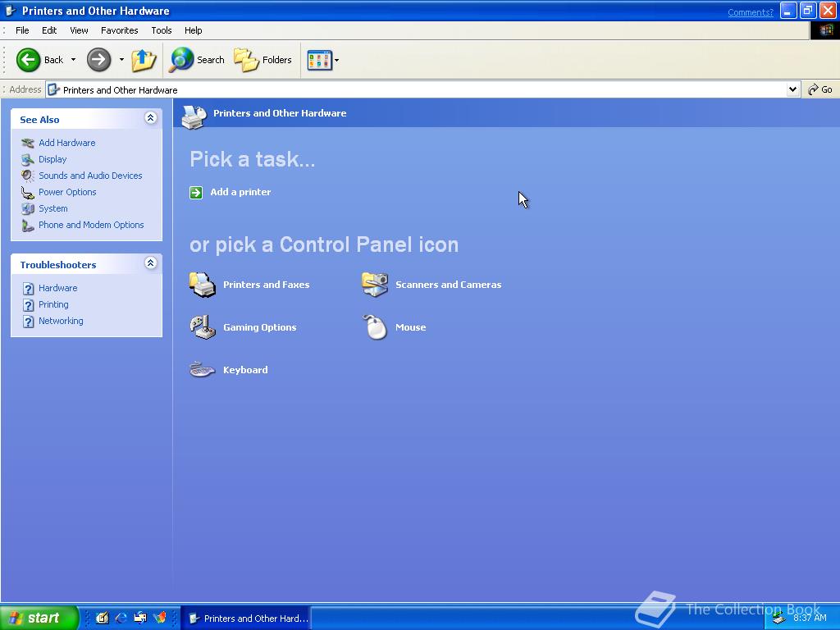Open Sounds and Audio Devices link
This screenshot has width=840, height=630.
tap(90, 176)
